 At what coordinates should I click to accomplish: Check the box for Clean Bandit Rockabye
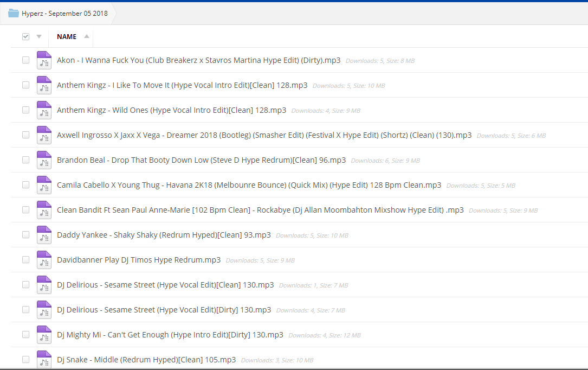point(25,210)
